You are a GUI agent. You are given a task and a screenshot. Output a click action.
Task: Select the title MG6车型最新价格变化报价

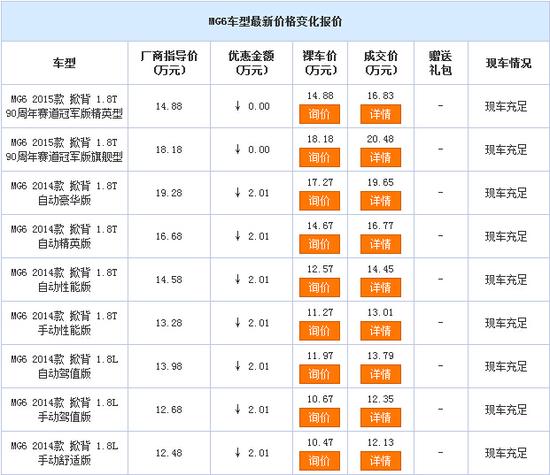[275, 22]
